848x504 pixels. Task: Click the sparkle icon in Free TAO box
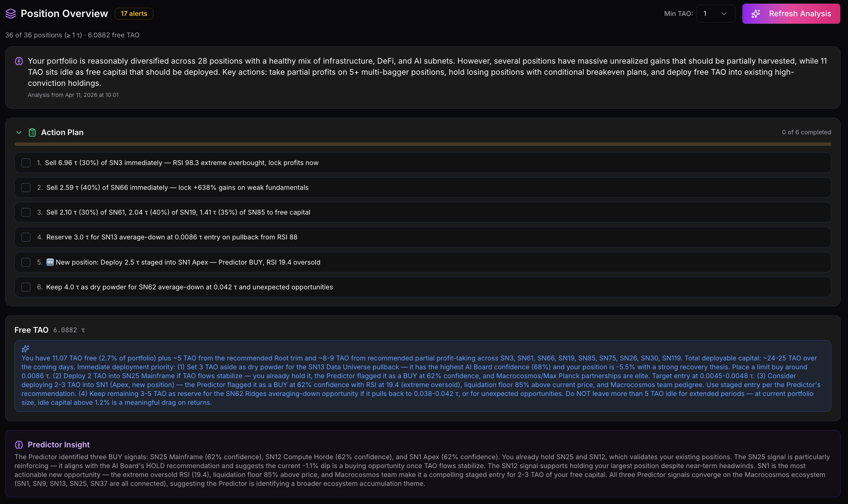click(x=25, y=349)
